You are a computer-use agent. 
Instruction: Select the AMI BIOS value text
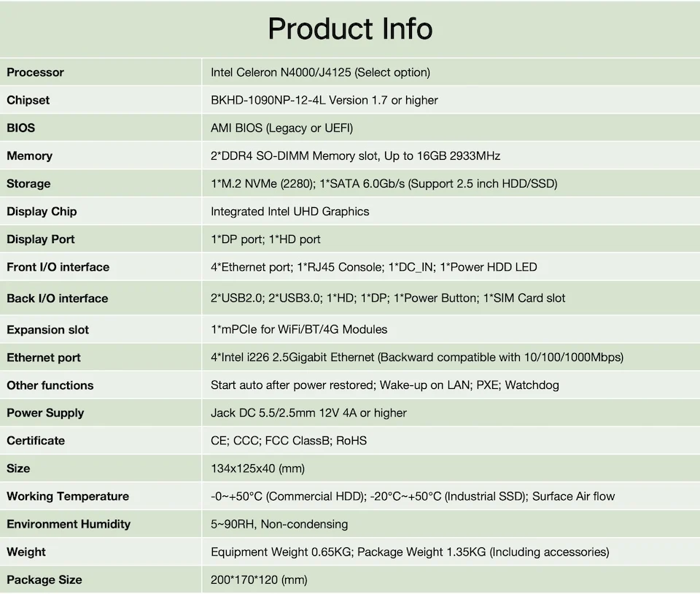point(281,128)
